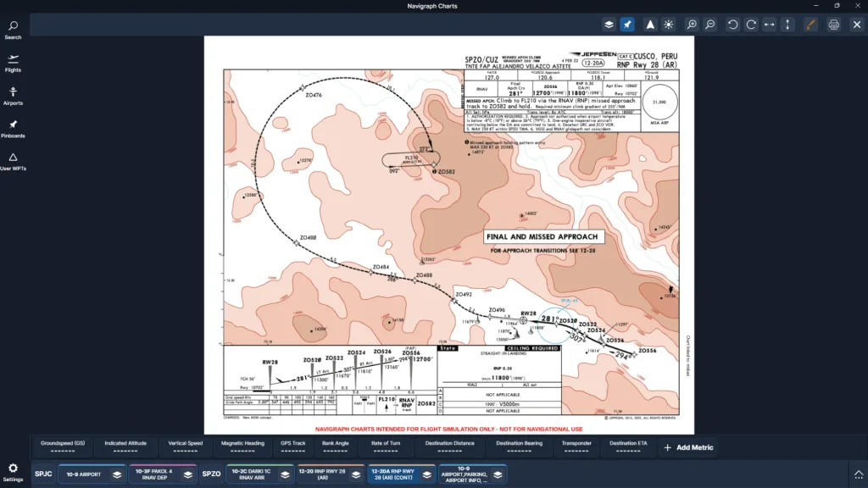Click the overlay icon on 12-20 RNP RWY 28 tab
Screen dimensions: 868x488
click(x=356, y=474)
